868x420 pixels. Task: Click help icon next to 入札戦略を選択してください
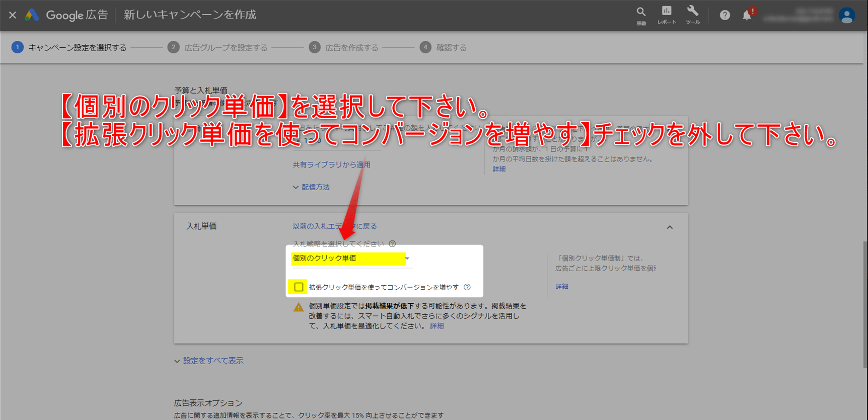click(x=392, y=244)
